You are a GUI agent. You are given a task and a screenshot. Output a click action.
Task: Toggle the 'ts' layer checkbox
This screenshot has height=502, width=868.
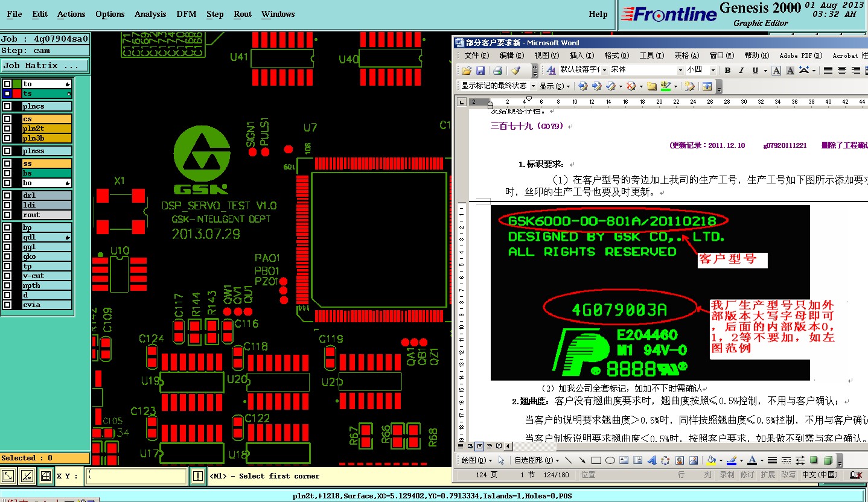(7, 94)
